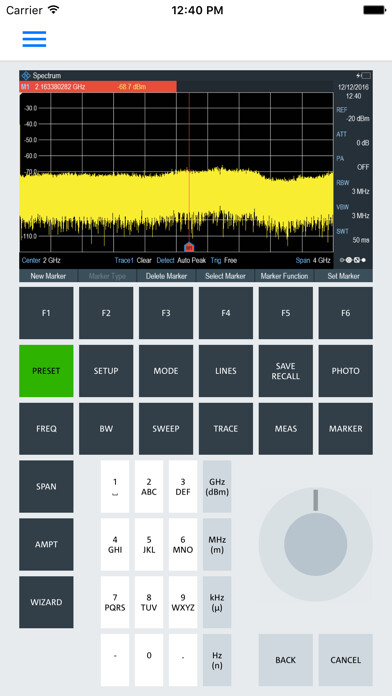Tap keypad key 2 ABC

pyautogui.click(x=149, y=486)
